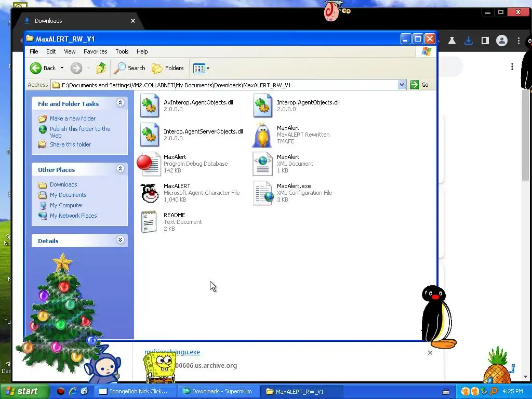Screen dimensions: 532x399
Task: Select MaxAlert application parrot icon
Action: pyautogui.click(x=262, y=135)
